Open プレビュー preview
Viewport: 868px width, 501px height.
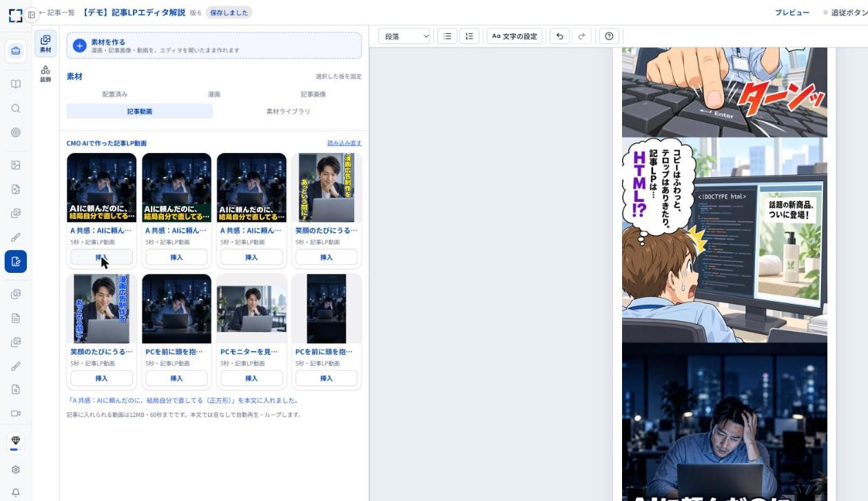(x=792, y=13)
